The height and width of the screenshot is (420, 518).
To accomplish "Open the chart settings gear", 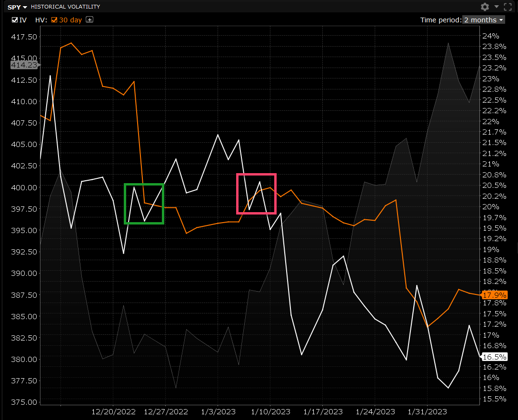I will [484, 7].
